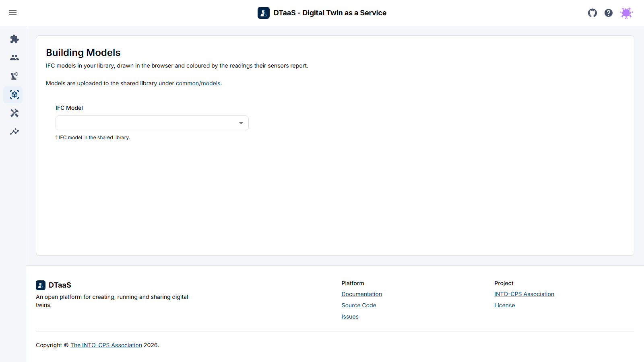
Task: Click The INTO-CPS Association copyright link
Action: 106,345
